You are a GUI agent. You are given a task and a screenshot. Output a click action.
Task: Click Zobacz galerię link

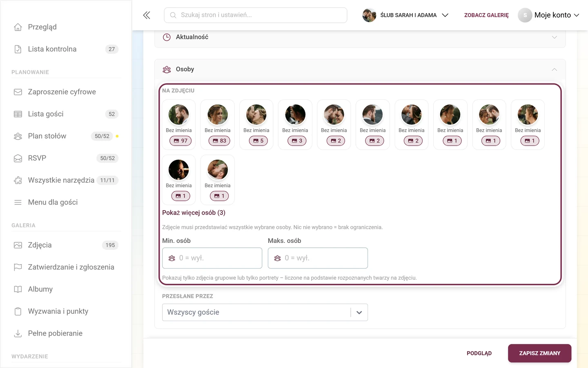pyautogui.click(x=486, y=15)
